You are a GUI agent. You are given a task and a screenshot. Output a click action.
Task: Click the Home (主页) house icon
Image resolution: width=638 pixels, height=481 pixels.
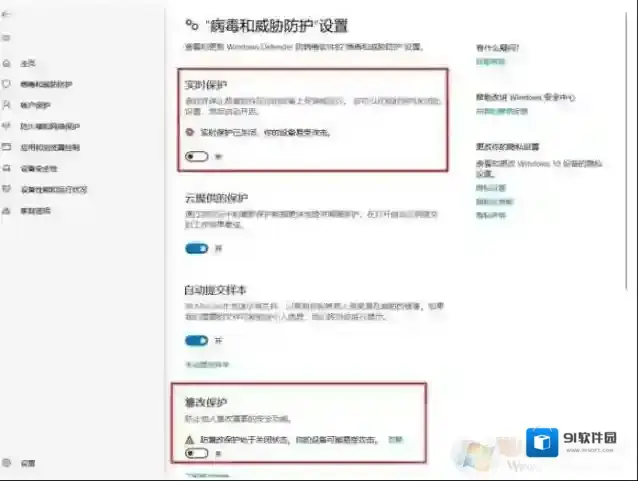[x=8, y=63]
